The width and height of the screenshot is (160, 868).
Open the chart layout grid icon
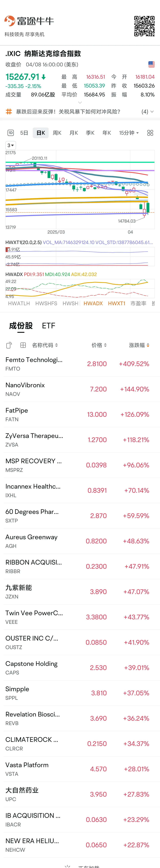click(150, 133)
